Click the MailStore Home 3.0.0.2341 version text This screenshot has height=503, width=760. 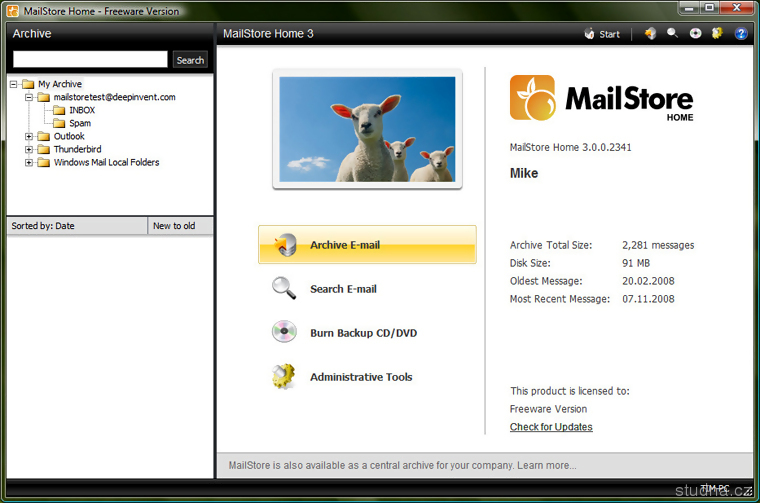pyautogui.click(x=570, y=147)
